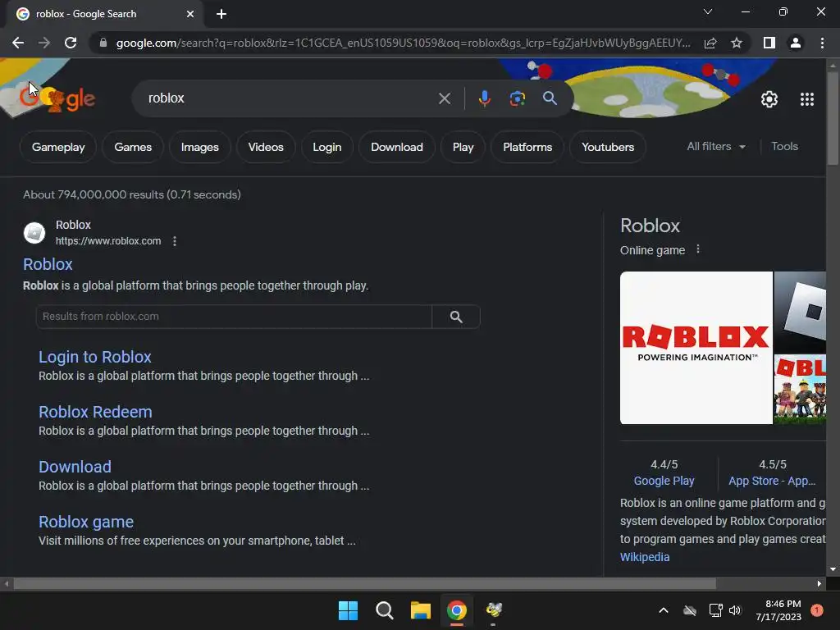
Task: Select the Login filter chip
Action: (x=326, y=147)
